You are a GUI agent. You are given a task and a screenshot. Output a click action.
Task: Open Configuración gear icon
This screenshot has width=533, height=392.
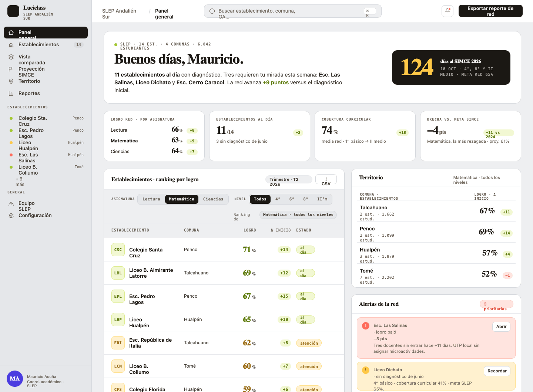[x=11, y=216]
